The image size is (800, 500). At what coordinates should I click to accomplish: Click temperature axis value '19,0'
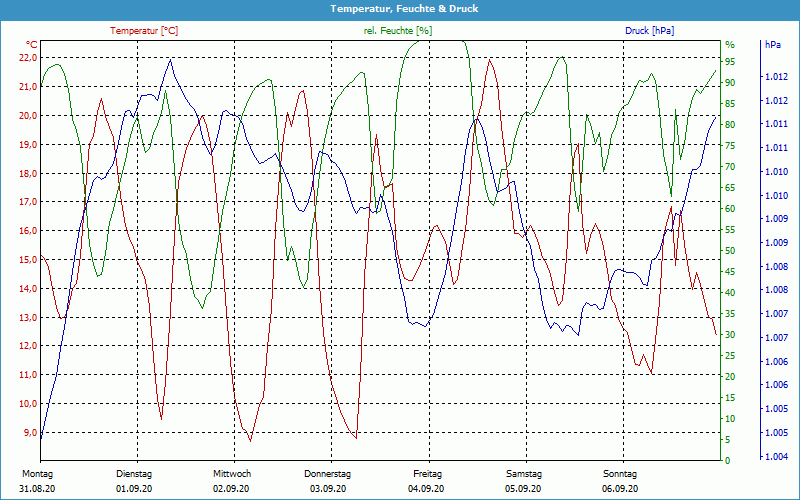coord(28,144)
